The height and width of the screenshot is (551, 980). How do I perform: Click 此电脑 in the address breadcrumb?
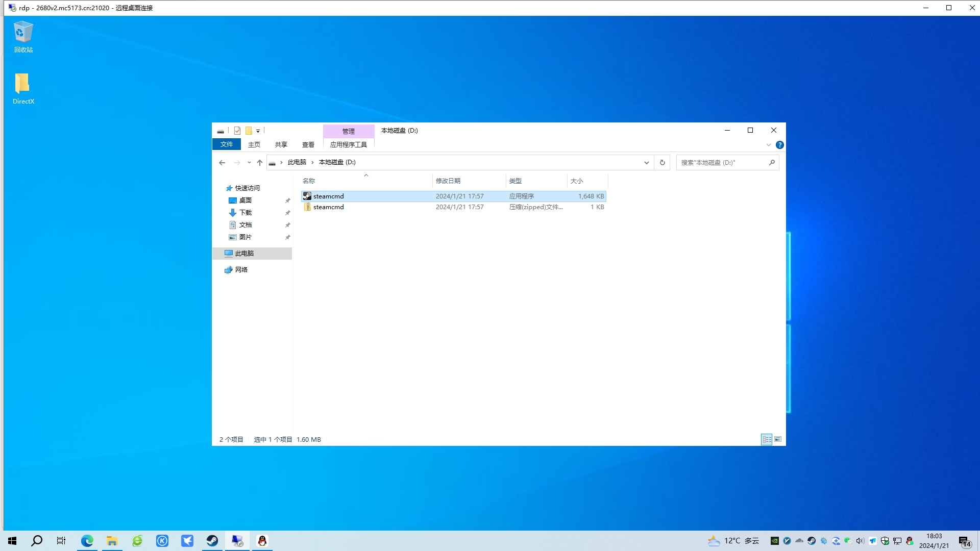point(297,162)
